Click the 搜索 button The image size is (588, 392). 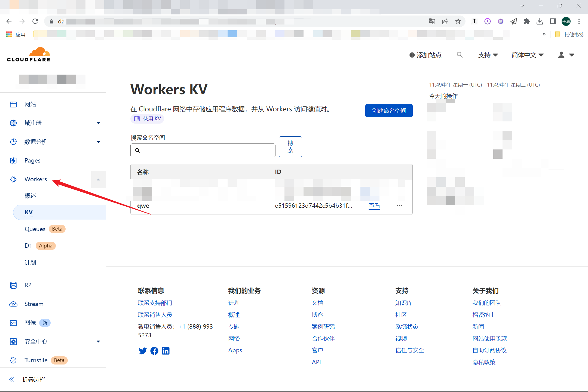pos(290,147)
